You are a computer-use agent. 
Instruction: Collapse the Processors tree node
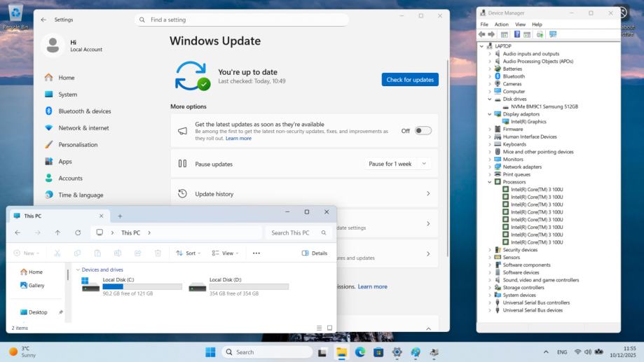click(x=490, y=182)
